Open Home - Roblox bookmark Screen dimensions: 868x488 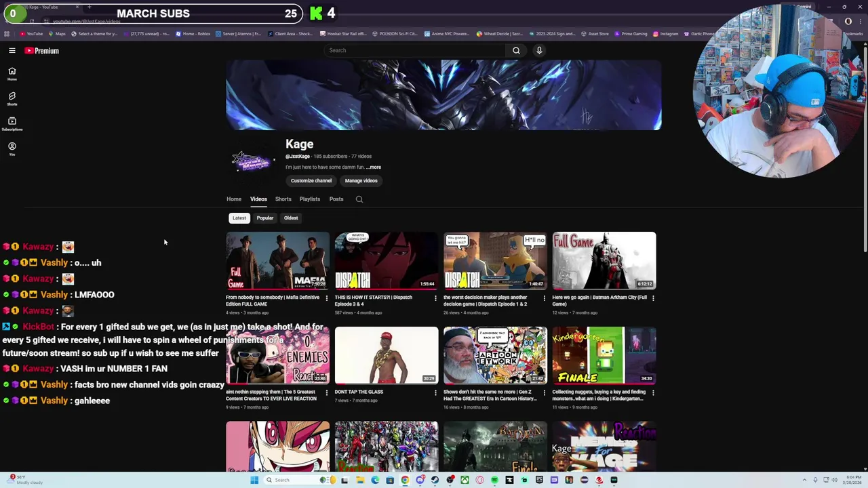(193, 33)
